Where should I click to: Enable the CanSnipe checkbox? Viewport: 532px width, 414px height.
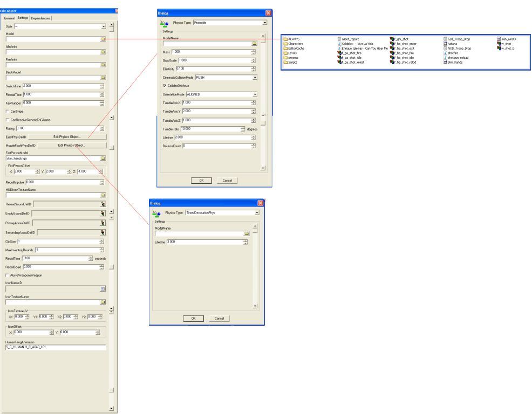(6, 111)
